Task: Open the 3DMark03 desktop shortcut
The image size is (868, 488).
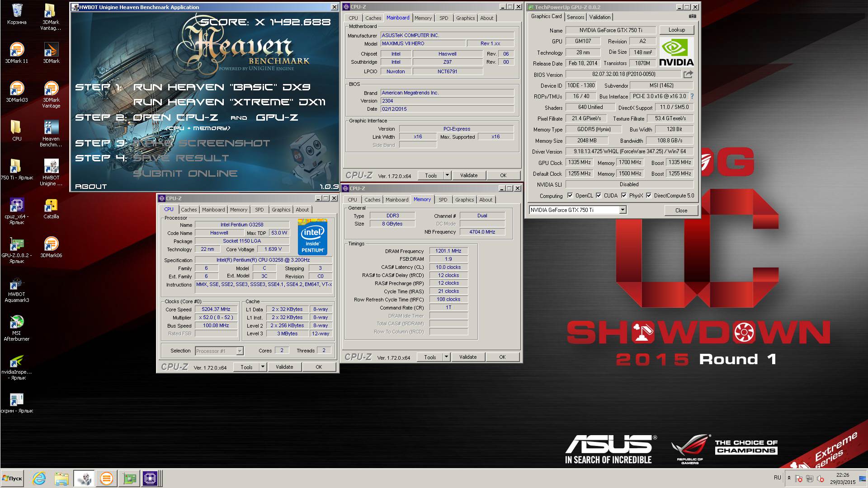Action: click(17, 92)
